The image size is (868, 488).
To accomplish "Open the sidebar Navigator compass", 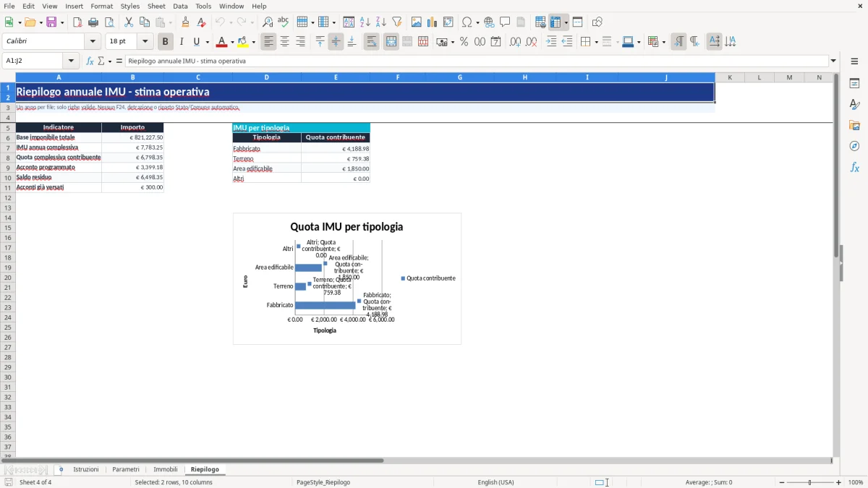I will 854,146.
